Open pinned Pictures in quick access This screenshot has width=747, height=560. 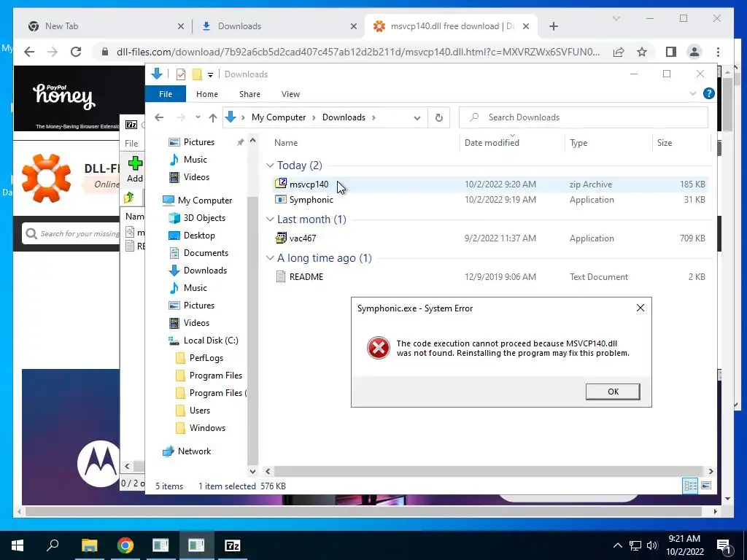(198, 142)
